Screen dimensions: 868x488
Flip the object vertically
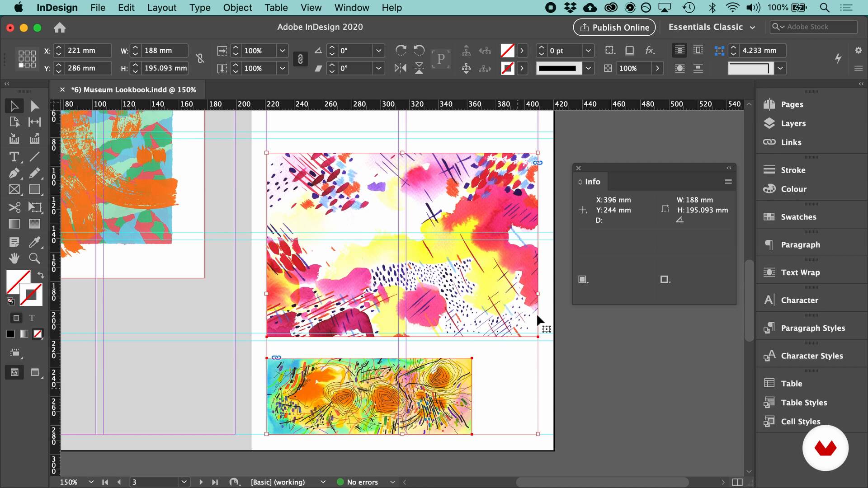tap(419, 68)
